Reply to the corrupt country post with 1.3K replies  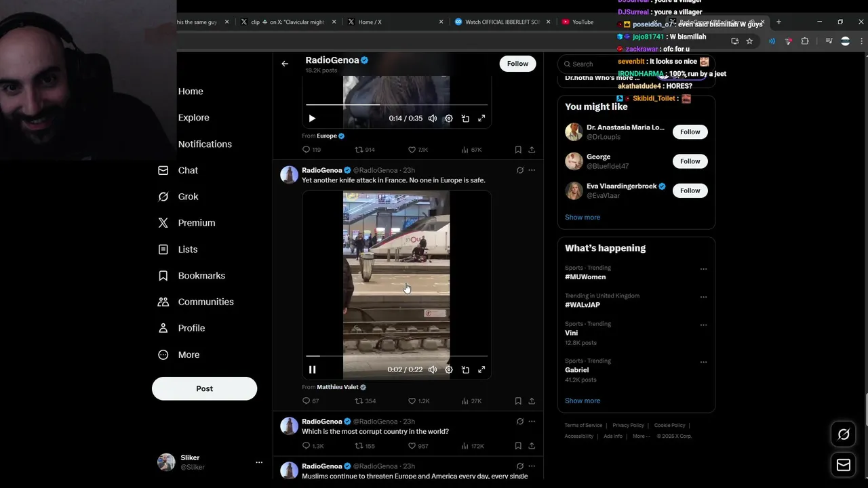point(313,446)
